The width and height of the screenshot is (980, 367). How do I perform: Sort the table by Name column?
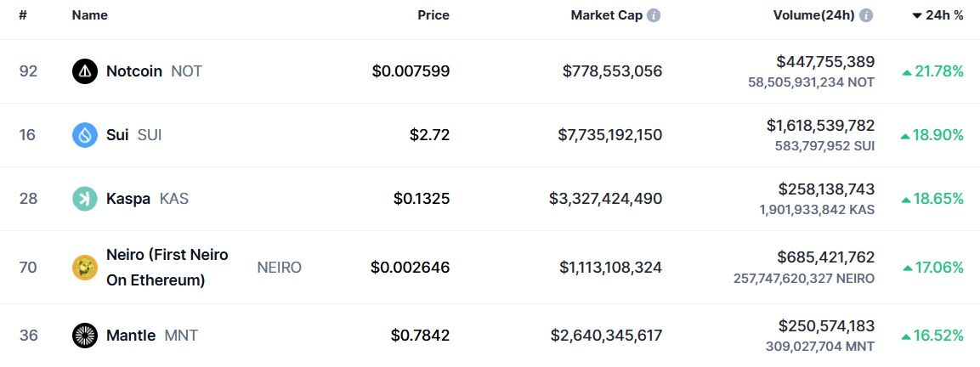click(89, 15)
